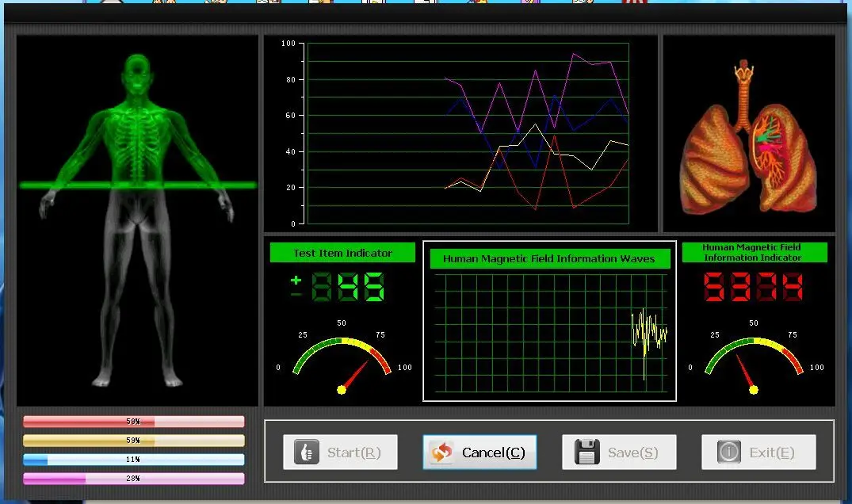Click the green digital readout display

point(338,287)
